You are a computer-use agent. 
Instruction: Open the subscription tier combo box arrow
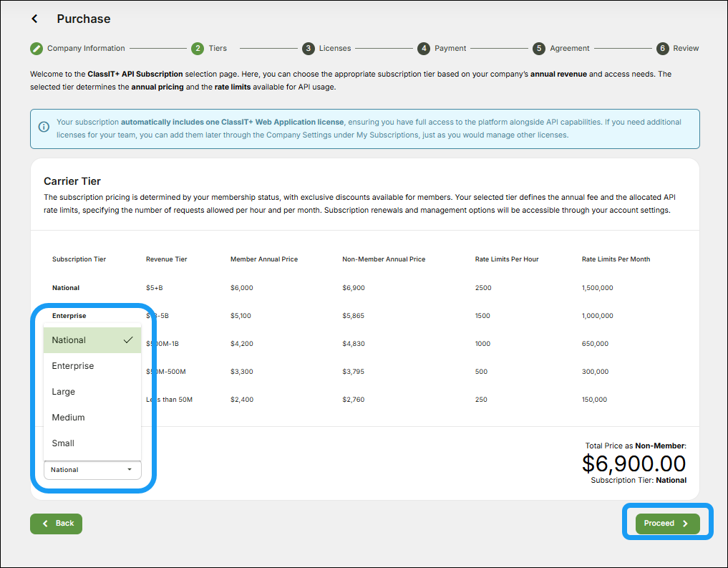pos(130,470)
